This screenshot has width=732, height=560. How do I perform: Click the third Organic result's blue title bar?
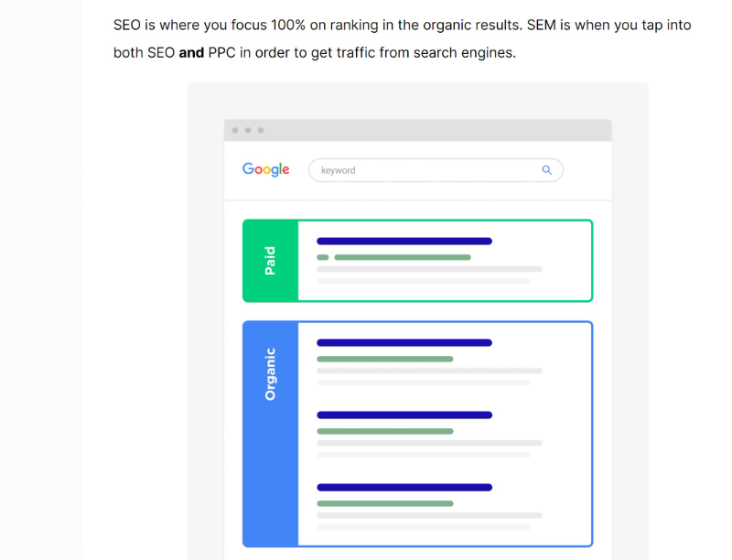(x=404, y=488)
